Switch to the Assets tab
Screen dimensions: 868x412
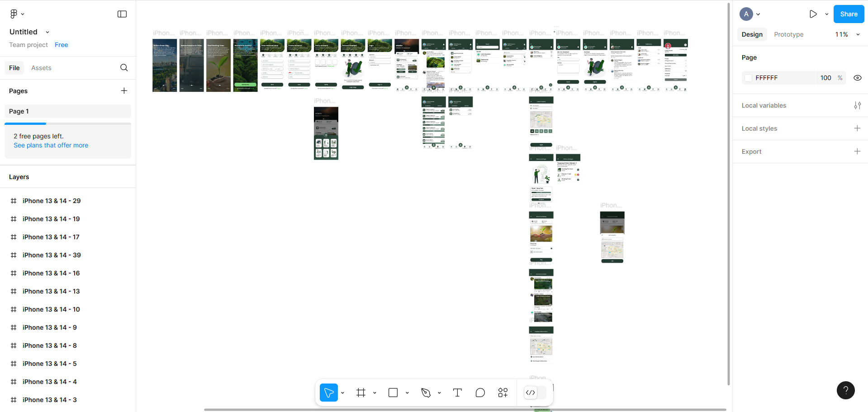pyautogui.click(x=41, y=68)
